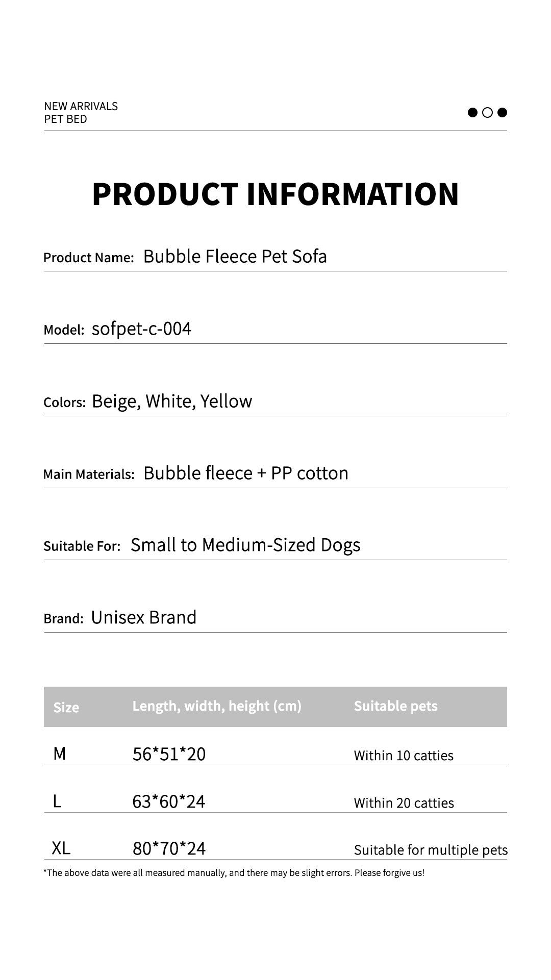Click the Within 10 catties cell

404,756
